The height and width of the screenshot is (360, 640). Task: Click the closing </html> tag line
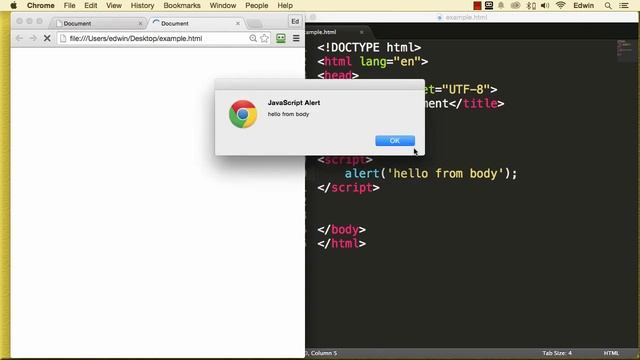[x=341, y=244]
